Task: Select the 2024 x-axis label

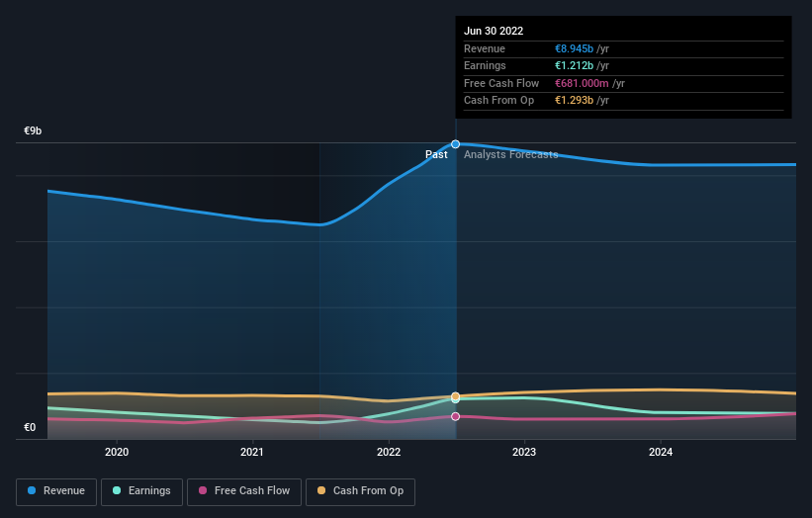Action: pos(661,452)
